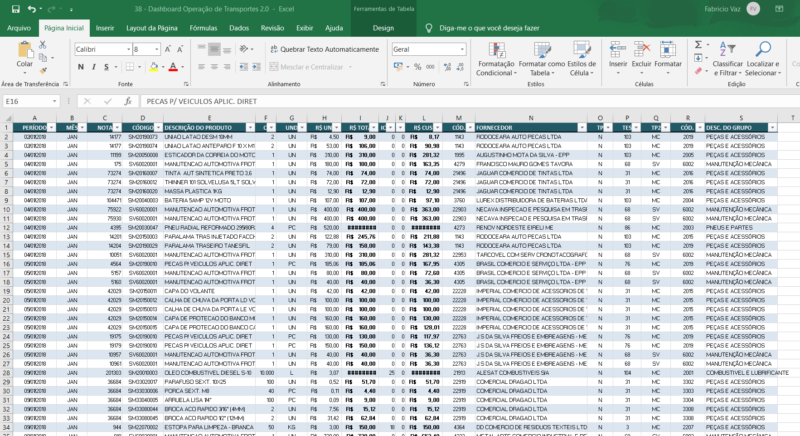Apply percent style
Viewport: 800px width, 436px height.
[418, 67]
